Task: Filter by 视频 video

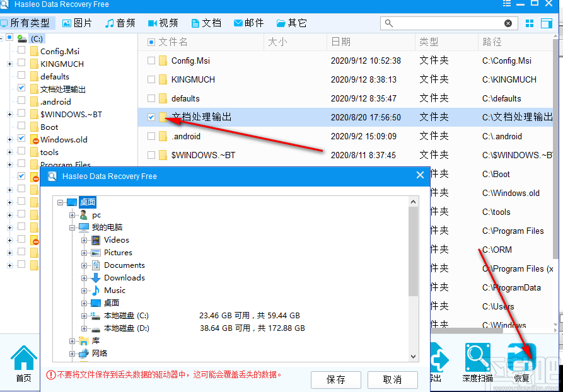Action: [x=163, y=23]
